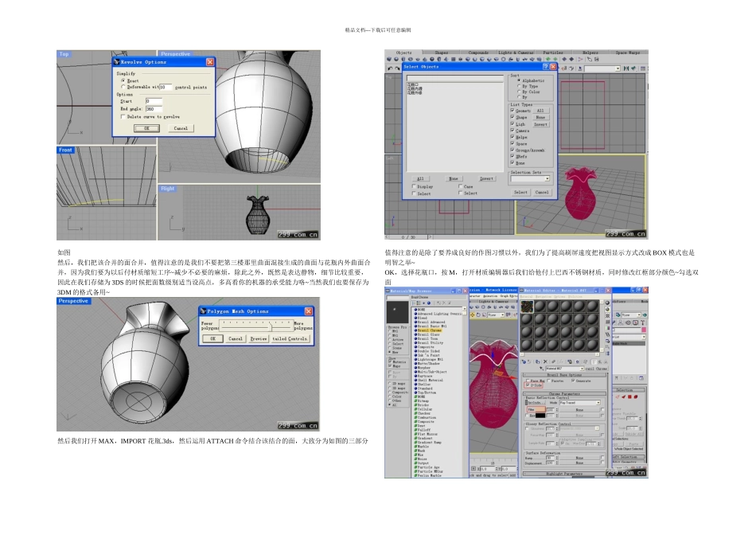756x535 pixels.
Task: Open the Mode Ray Traced dropdown
Action: tap(598, 403)
